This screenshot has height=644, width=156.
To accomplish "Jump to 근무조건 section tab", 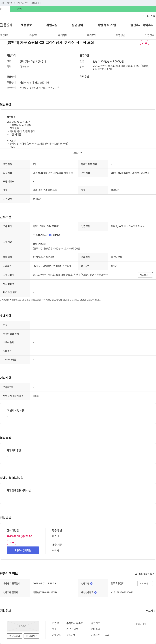I will [x=34, y=35].
